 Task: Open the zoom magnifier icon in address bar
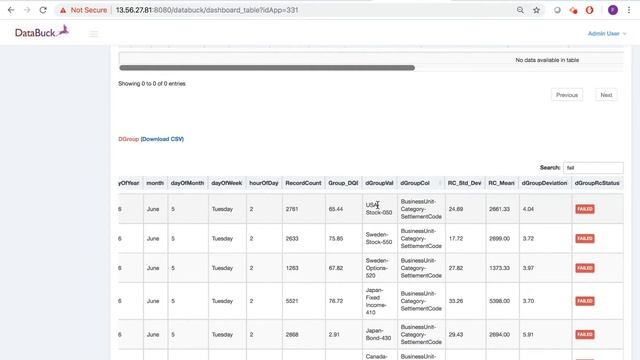(x=520, y=10)
